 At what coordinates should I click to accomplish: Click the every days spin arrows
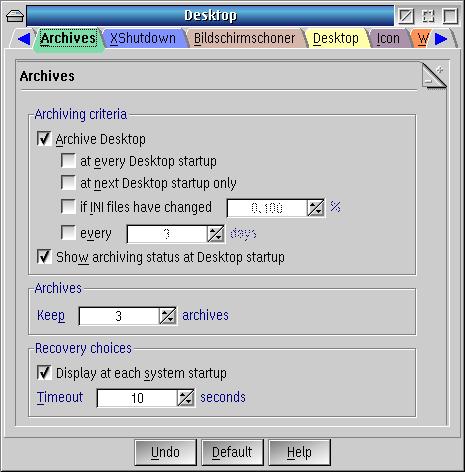point(215,234)
